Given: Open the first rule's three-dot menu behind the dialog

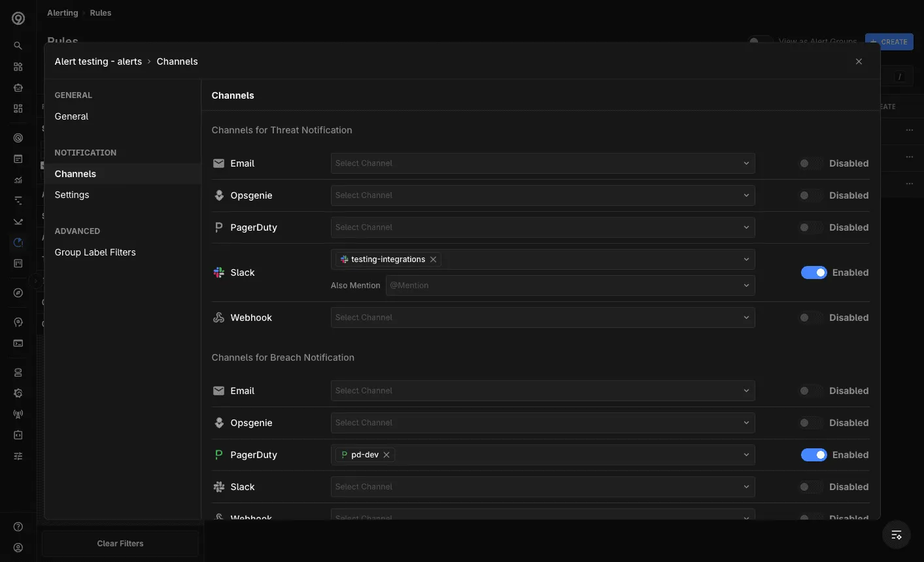Looking at the screenshot, I should (x=910, y=130).
